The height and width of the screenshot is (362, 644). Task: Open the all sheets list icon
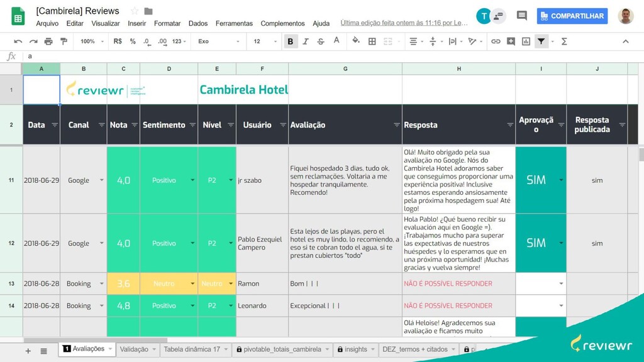click(43, 351)
